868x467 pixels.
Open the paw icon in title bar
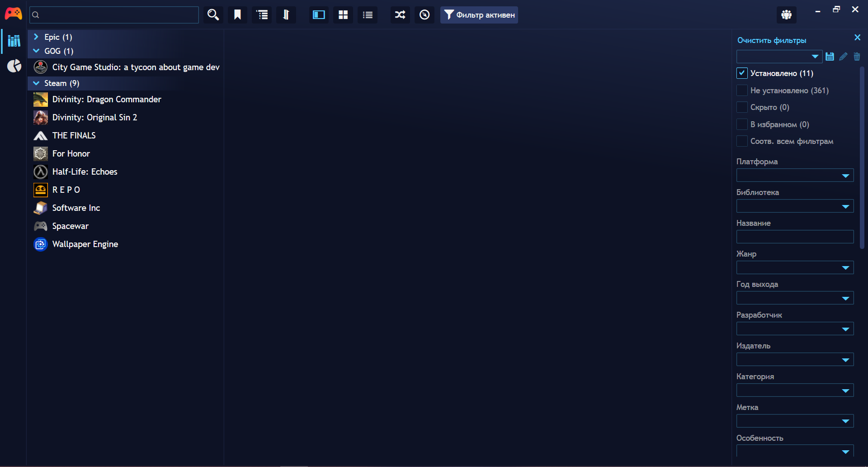tap(787, 15)
